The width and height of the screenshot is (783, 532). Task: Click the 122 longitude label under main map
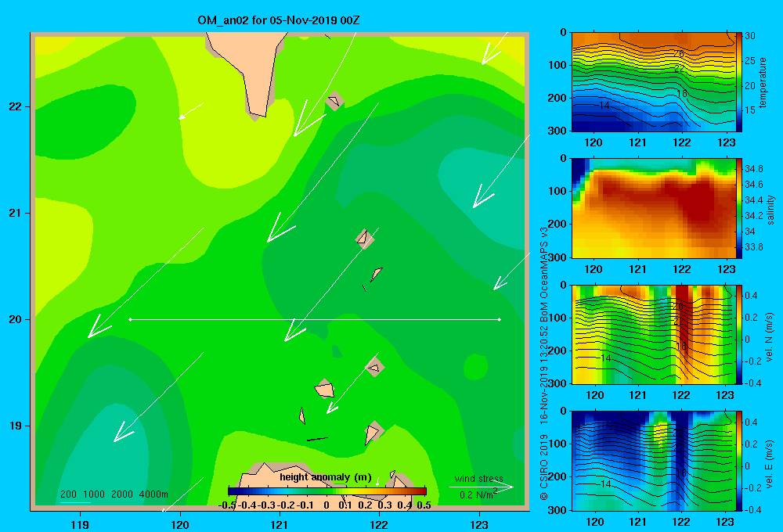tap(379, 524)
